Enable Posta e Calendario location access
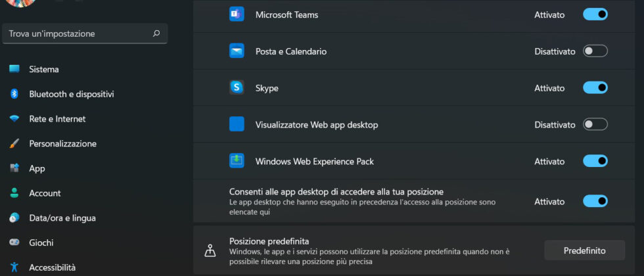This screenshot has height=276, width=644. 595,51
